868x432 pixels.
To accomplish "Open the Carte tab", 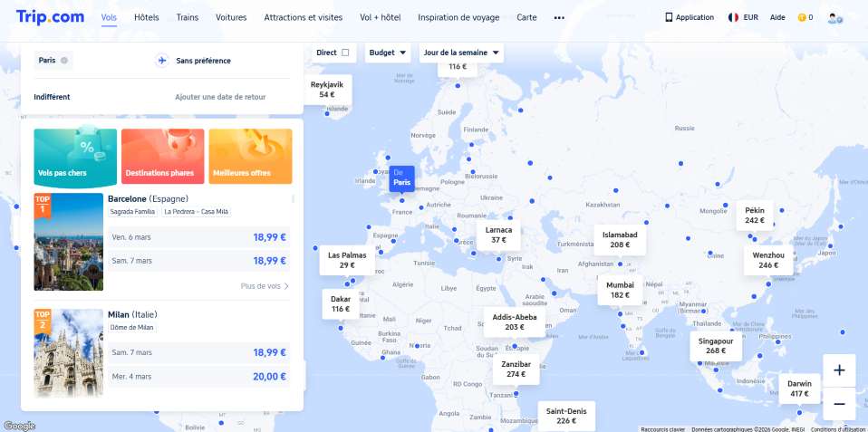I will click(526, 17).
